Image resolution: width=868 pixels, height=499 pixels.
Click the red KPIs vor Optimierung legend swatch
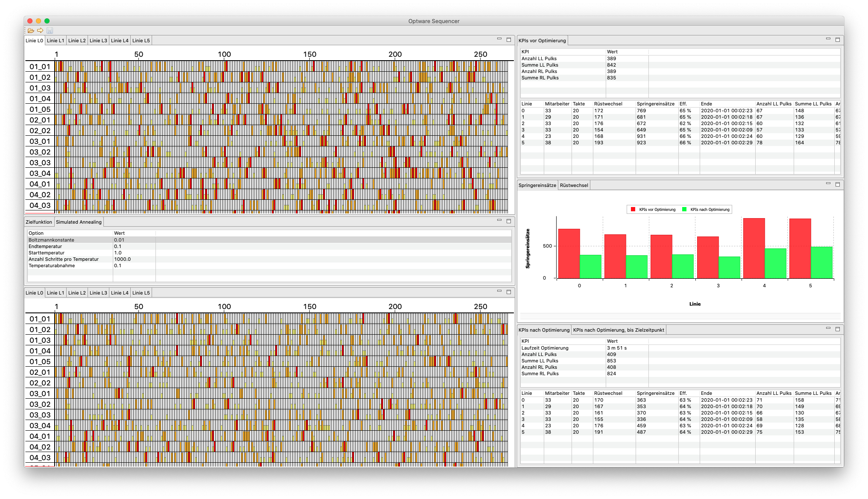coord(633,210)
